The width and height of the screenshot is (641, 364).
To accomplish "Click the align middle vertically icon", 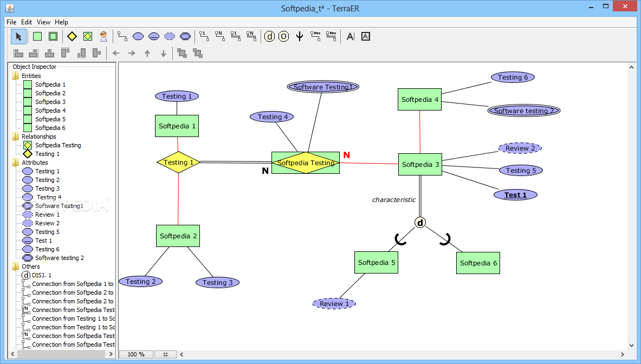I will pyautogui.click(x=97, y=53).
